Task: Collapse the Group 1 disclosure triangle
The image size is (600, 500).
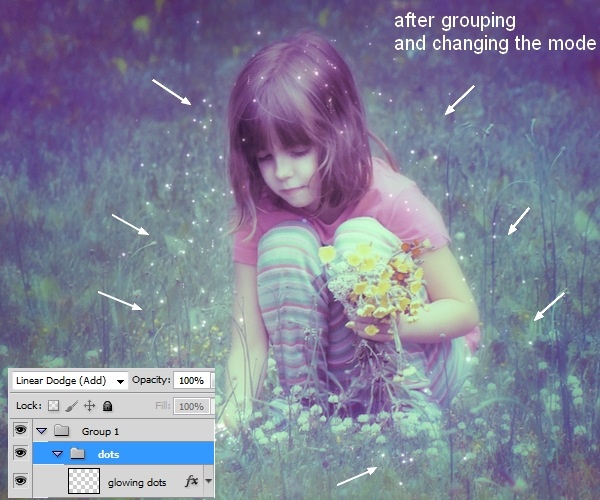Action: (x=42, y=430)
